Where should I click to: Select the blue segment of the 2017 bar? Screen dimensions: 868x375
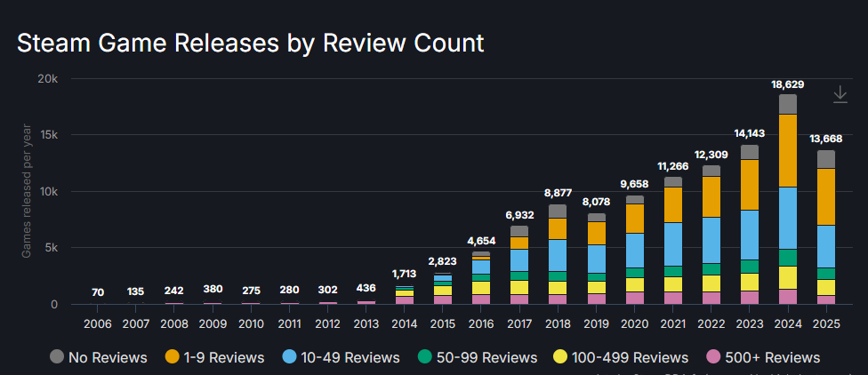coord(519,260)
